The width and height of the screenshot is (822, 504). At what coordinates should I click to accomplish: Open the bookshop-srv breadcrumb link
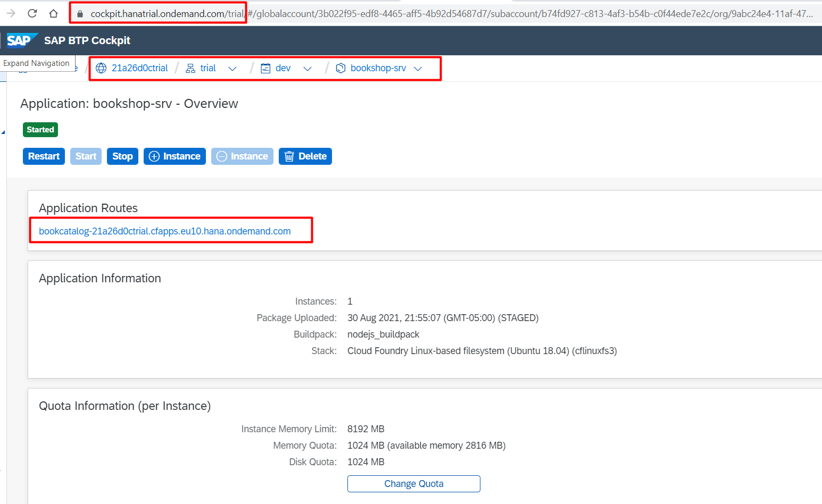point(378,68)
